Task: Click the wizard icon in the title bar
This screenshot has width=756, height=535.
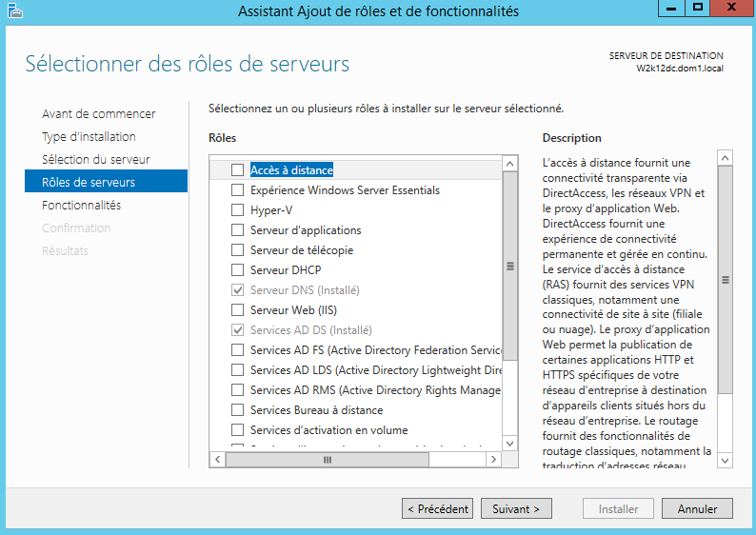Action: tap(13, 11)
